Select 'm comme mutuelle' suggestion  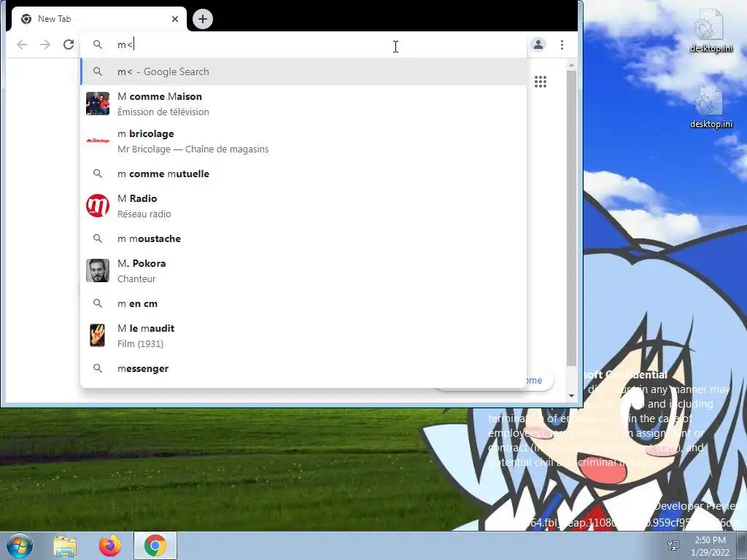(x=304, y=174)
